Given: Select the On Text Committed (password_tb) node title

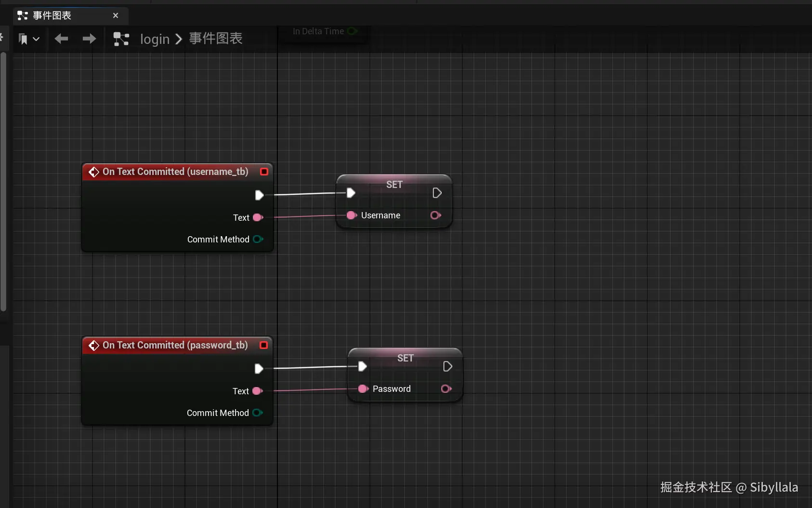Looking at the screenshot, I should [175, 345].
